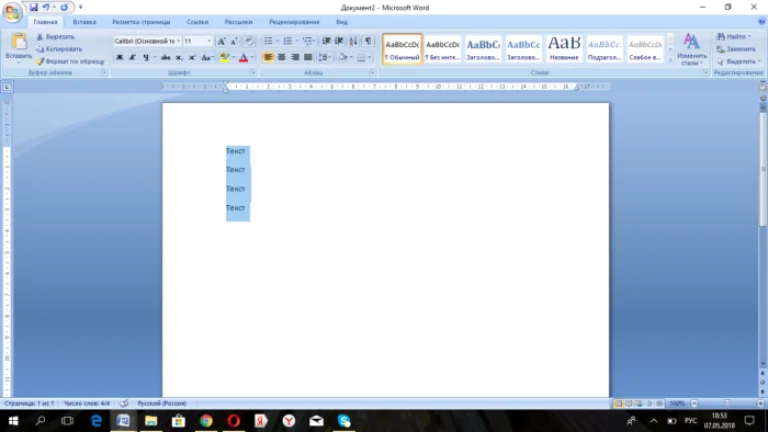Toggle subscript formatting
The image size is (768, 432).
point(179,57)
